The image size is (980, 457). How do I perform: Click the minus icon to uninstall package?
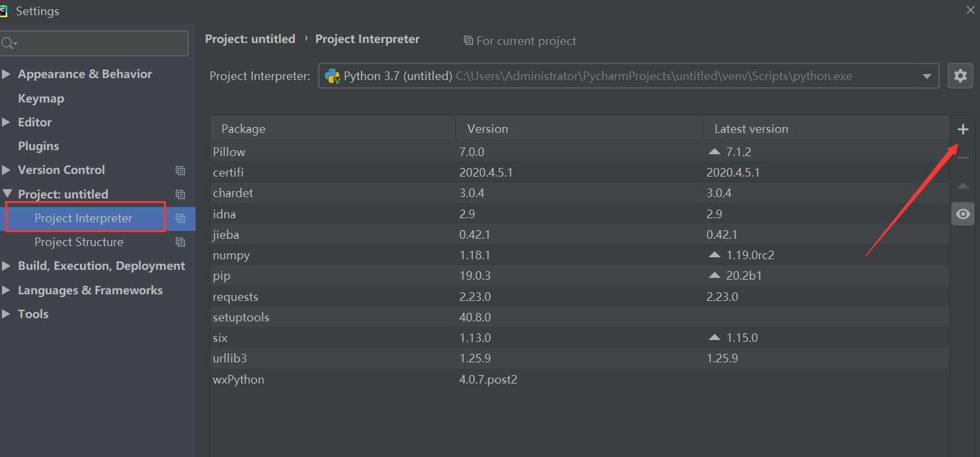pyautogui.click(x=963, y=157)
